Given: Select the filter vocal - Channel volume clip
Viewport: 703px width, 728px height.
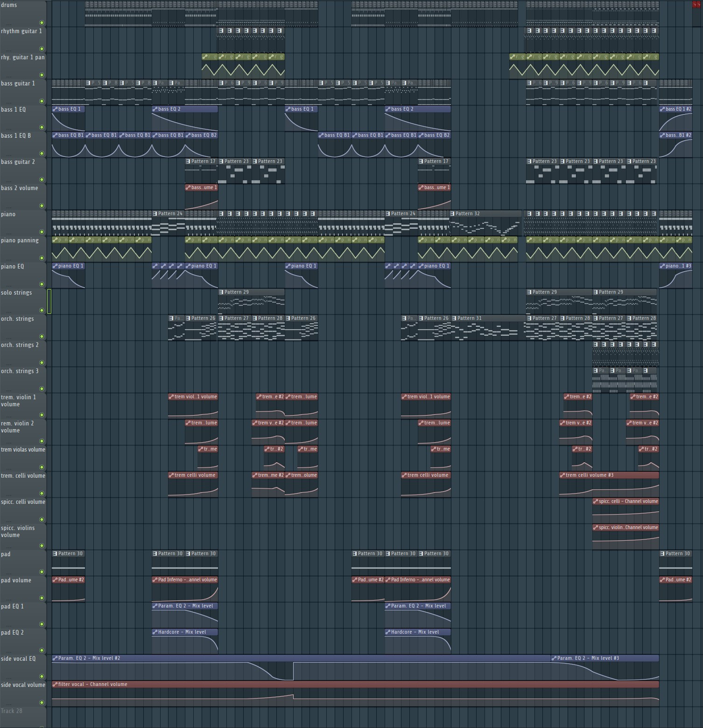Looking at the screenshot, I should click(355, 693).
